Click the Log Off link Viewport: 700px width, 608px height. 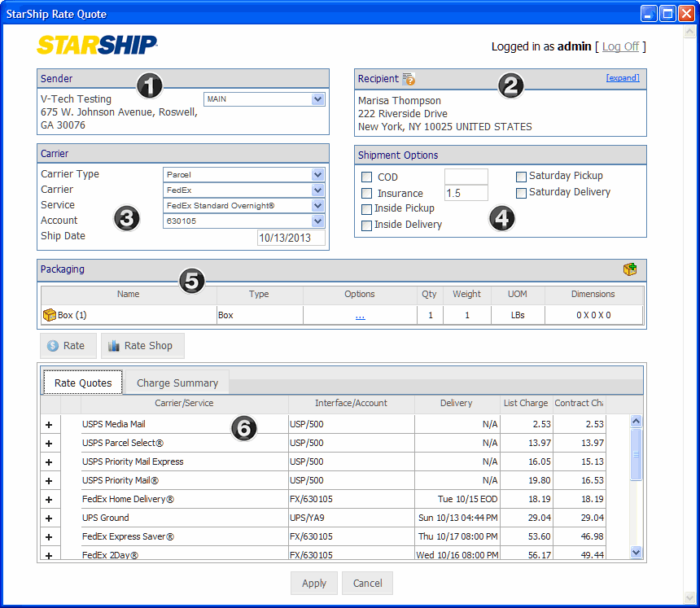coord(620,46)
